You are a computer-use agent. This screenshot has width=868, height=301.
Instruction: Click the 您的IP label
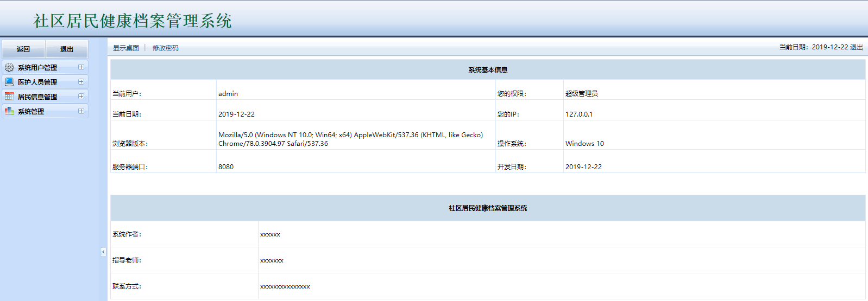[x=508, y=114]
